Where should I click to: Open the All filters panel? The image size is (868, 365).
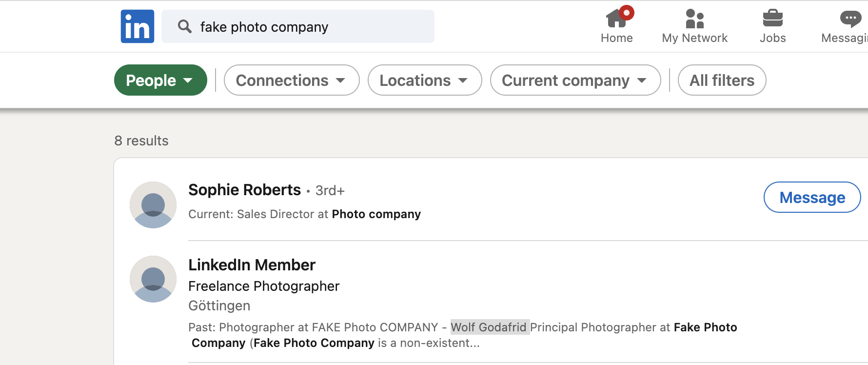[x=722, y=80]
